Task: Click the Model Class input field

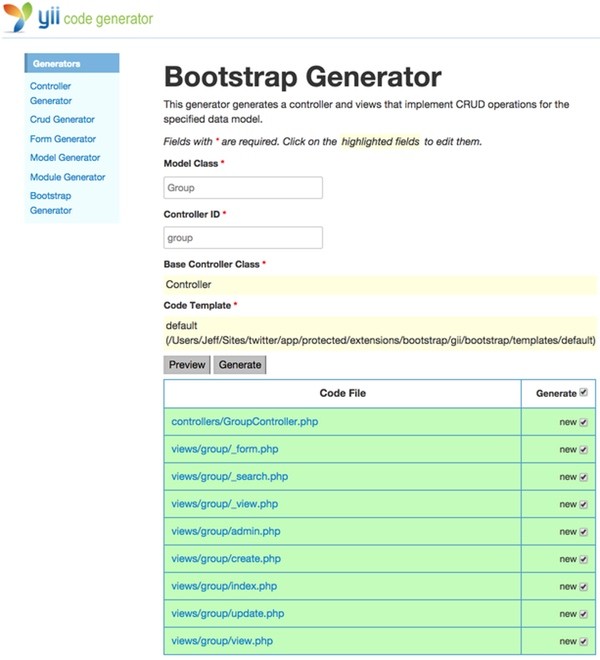Action: click(243, 188)
